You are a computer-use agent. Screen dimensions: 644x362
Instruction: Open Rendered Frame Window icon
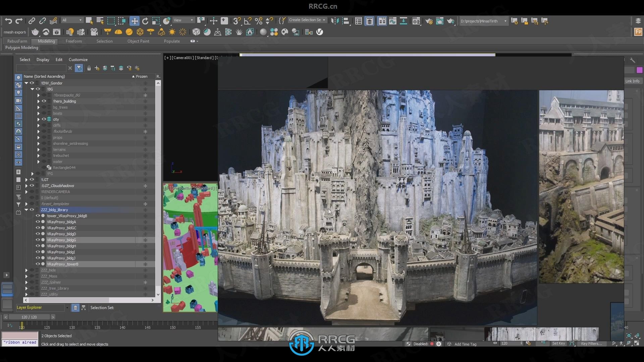point(440,21)
